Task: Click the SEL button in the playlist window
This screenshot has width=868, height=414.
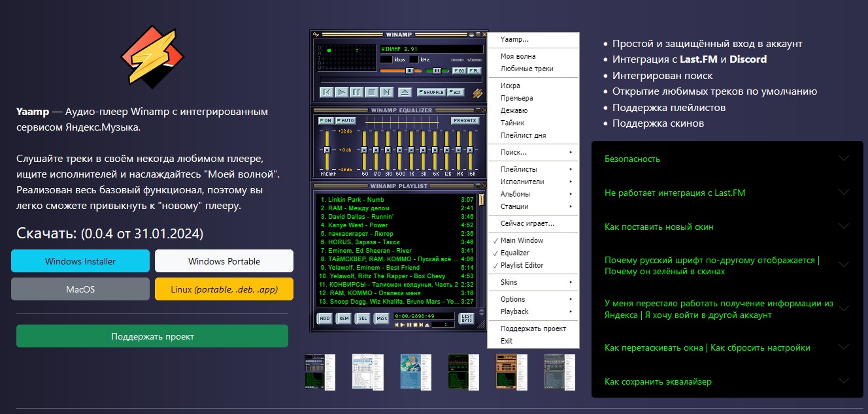Action: tap(362, 318)
